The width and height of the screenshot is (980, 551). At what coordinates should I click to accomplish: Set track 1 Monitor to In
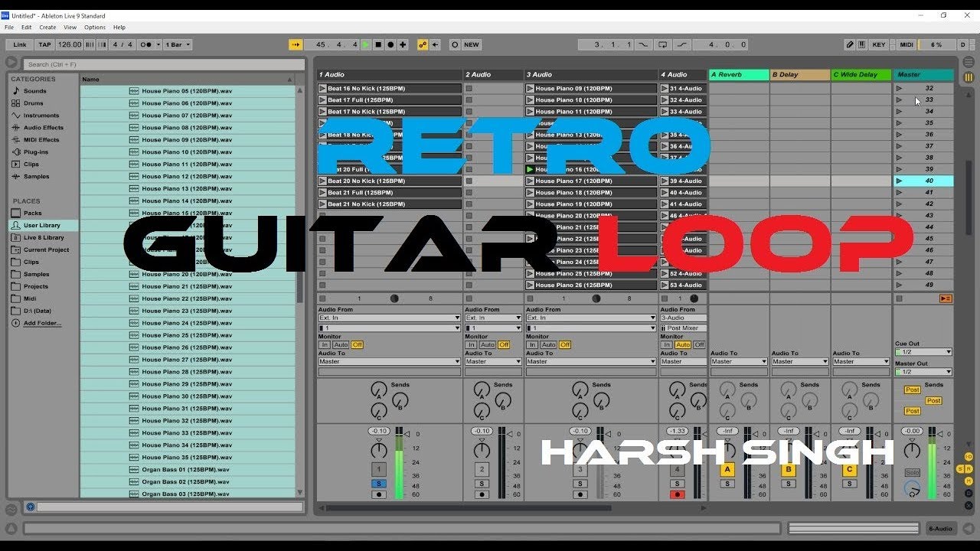click(325, 345)
